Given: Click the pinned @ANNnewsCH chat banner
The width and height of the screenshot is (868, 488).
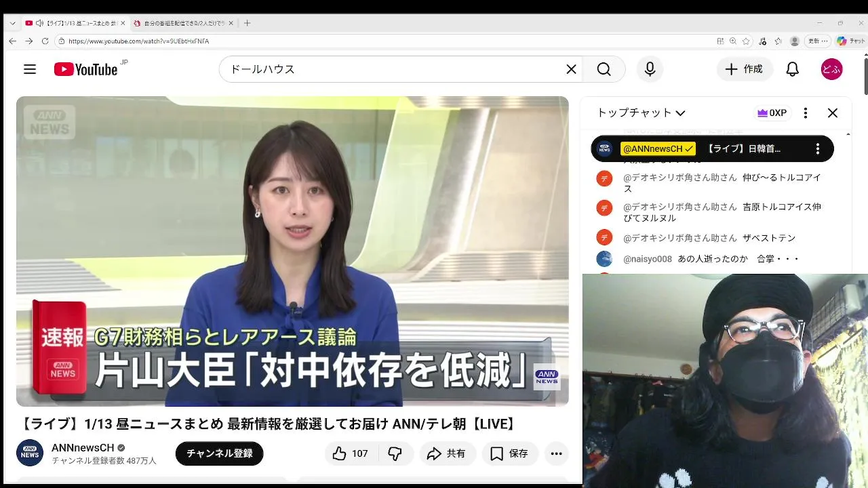Looking at the screenshot, I should point(712,149).
